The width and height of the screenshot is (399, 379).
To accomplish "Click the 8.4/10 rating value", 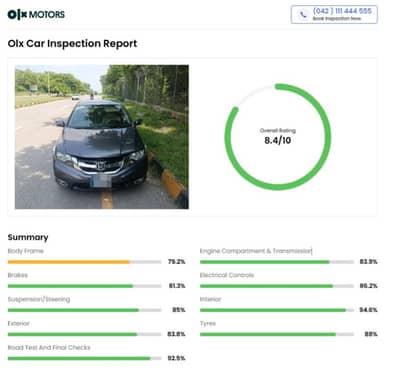I will (x=278, y=141).
